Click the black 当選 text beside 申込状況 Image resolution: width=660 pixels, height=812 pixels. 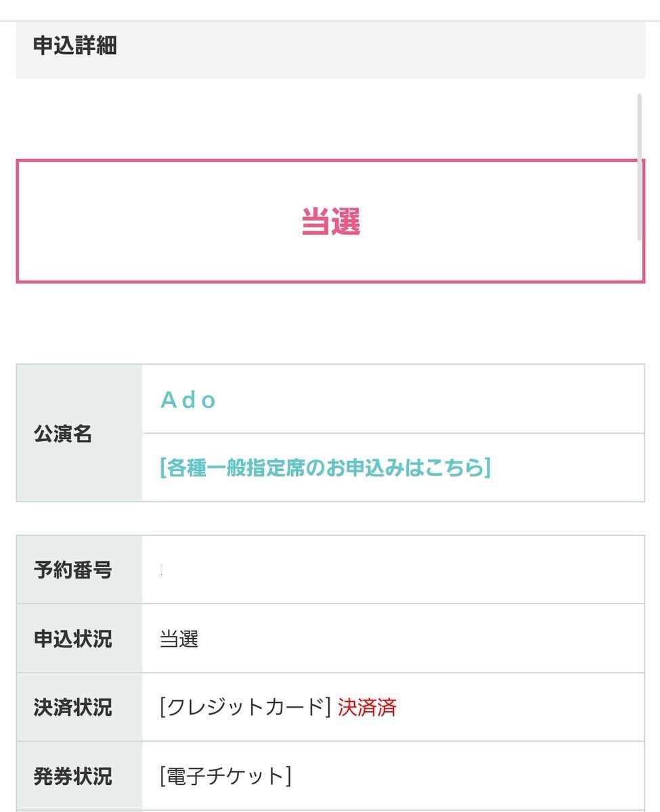[179, 639]
